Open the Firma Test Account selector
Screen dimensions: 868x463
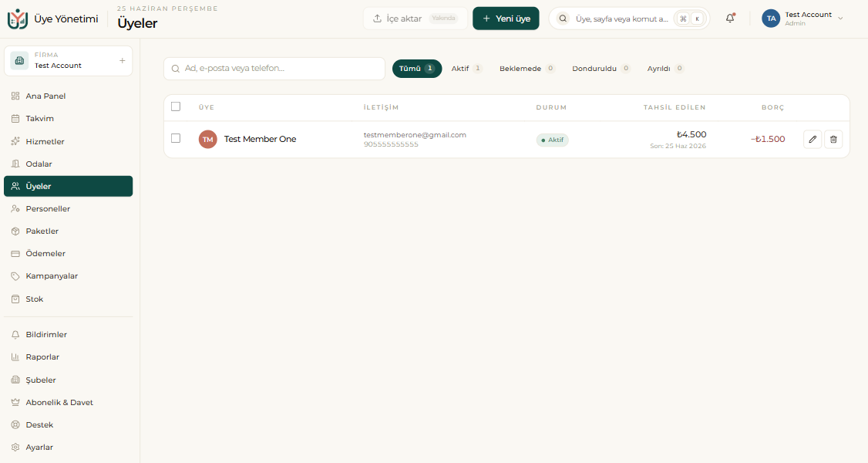click(x=68, y=60)
